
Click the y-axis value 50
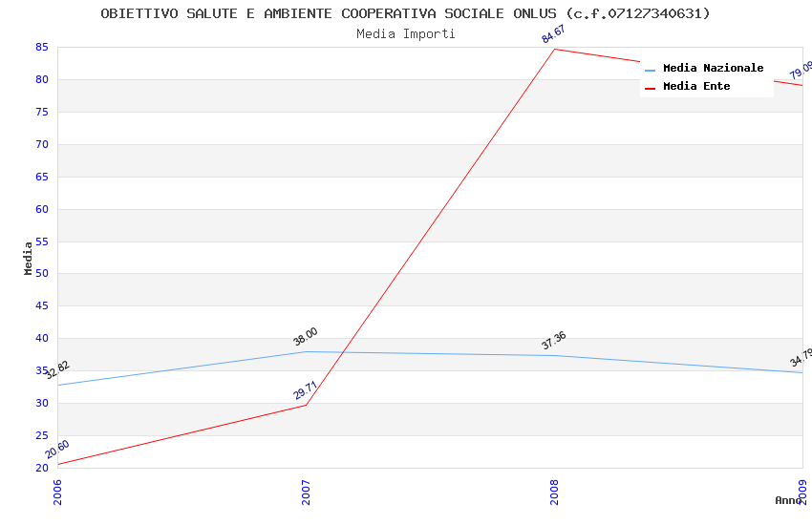[42, 273]
